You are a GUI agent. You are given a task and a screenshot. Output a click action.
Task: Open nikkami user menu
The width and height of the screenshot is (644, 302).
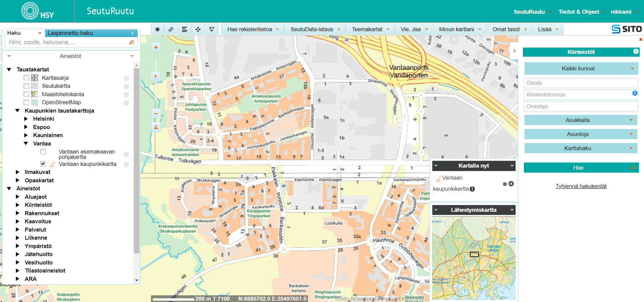pyautogui.click(x=624, y=12)
